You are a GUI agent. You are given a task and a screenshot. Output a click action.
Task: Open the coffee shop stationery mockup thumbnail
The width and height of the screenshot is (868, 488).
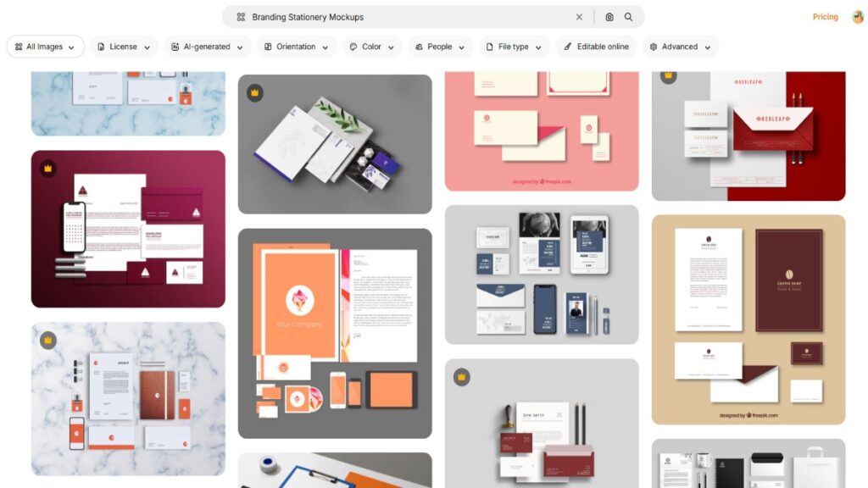(746, 322)
